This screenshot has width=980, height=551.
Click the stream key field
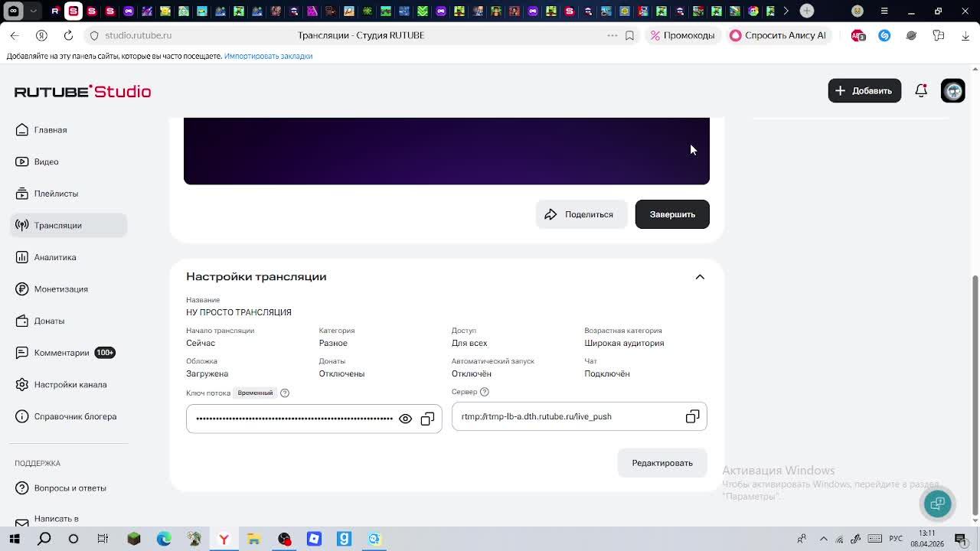[314, 419]
